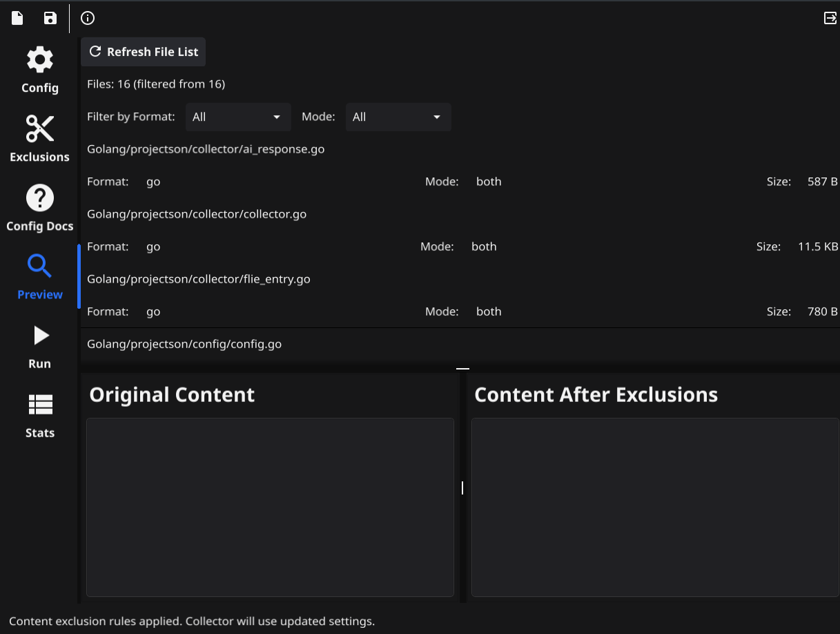Go to Exclusions scissors section

[40, 139]
